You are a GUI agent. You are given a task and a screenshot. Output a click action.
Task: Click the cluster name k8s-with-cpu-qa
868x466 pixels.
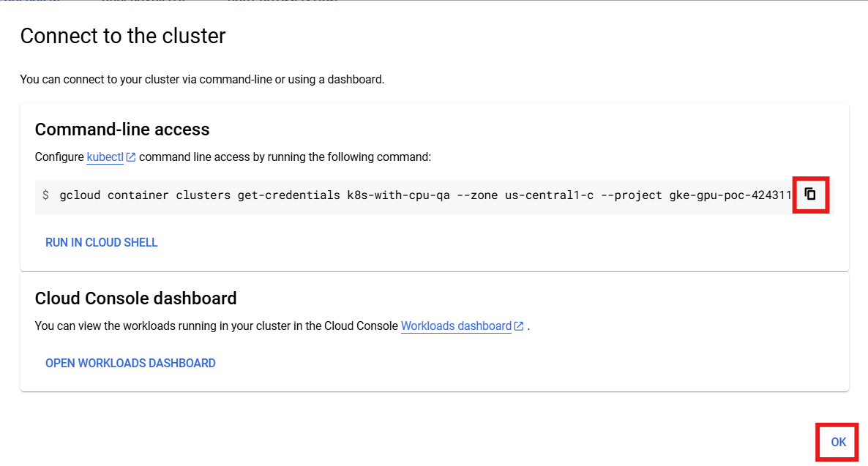click(398, 195)
